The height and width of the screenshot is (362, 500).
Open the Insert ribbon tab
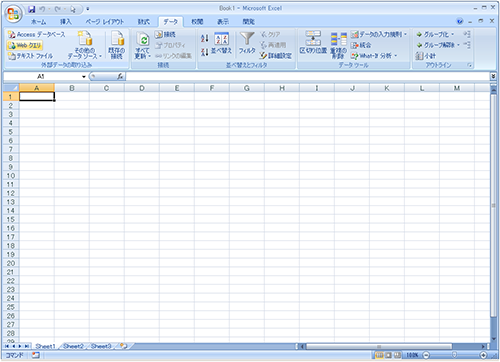click(x=66, y=22)
